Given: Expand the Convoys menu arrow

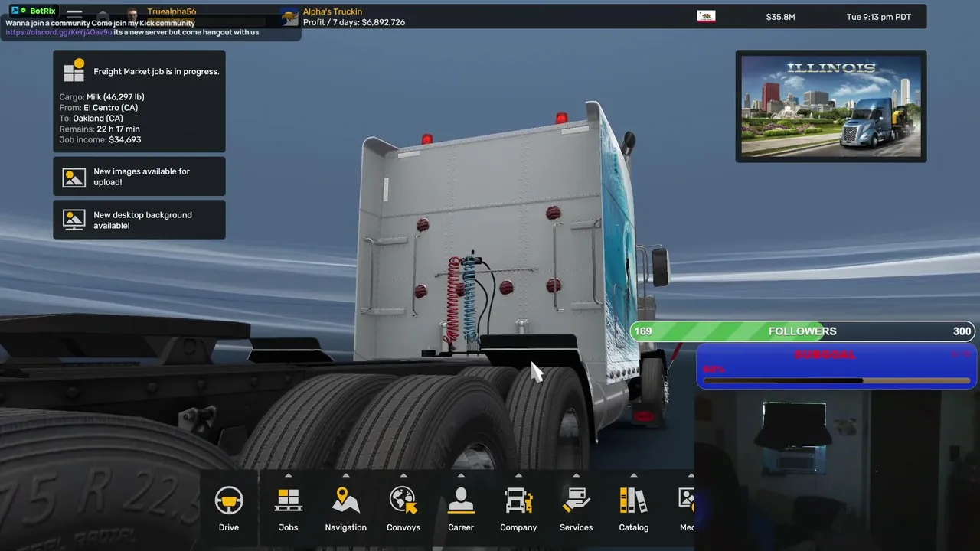Looking at the screenshot, I should pyautogui.click(x=403, y=475).
